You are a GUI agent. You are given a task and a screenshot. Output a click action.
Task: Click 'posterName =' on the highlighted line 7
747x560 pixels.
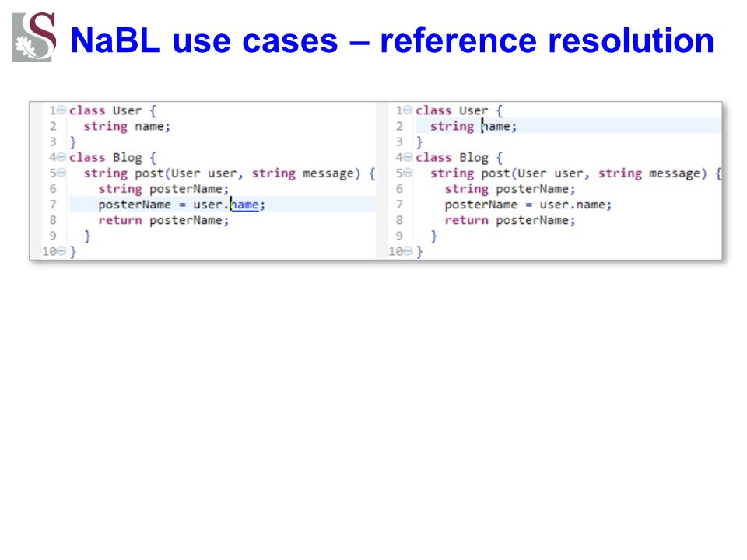click(x=142, y=205)
